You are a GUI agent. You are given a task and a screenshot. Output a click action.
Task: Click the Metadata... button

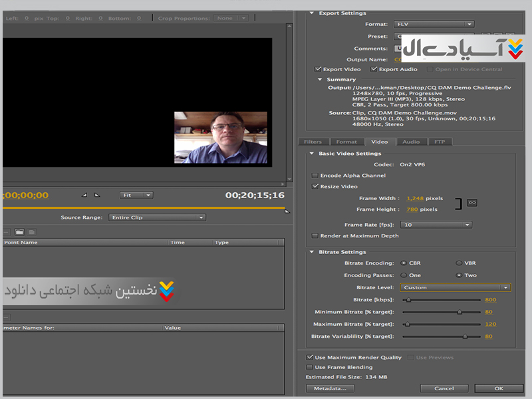pyautogui.click(x=330, y=388)
